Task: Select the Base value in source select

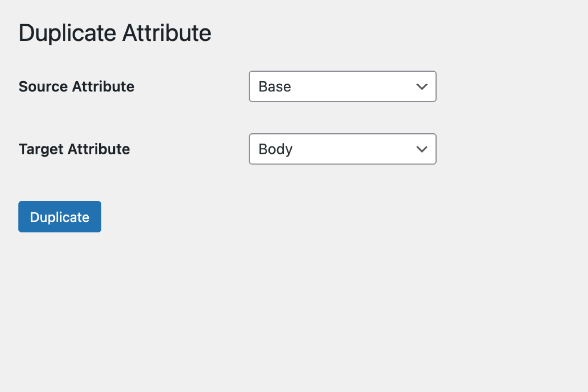Action: click(275, 87)
